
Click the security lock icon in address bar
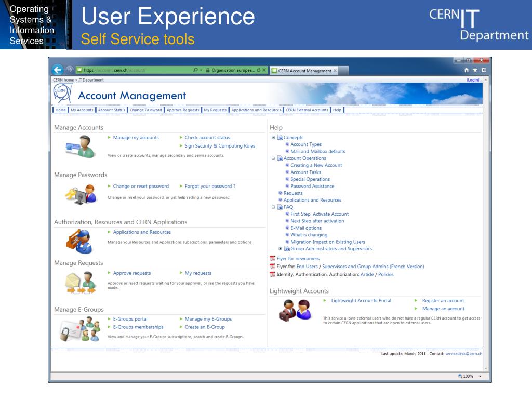(x=208, y=70)
